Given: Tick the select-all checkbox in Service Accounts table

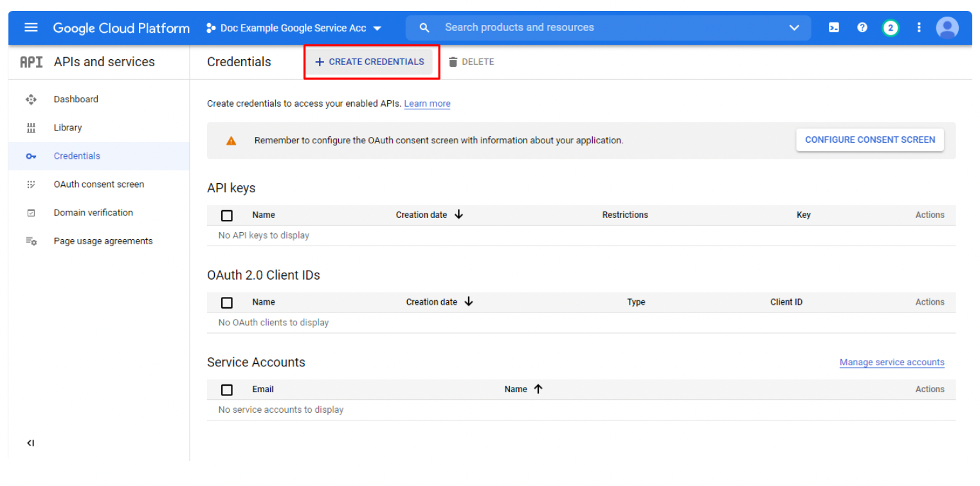Looking at the screenshot, I should (227, 390).
